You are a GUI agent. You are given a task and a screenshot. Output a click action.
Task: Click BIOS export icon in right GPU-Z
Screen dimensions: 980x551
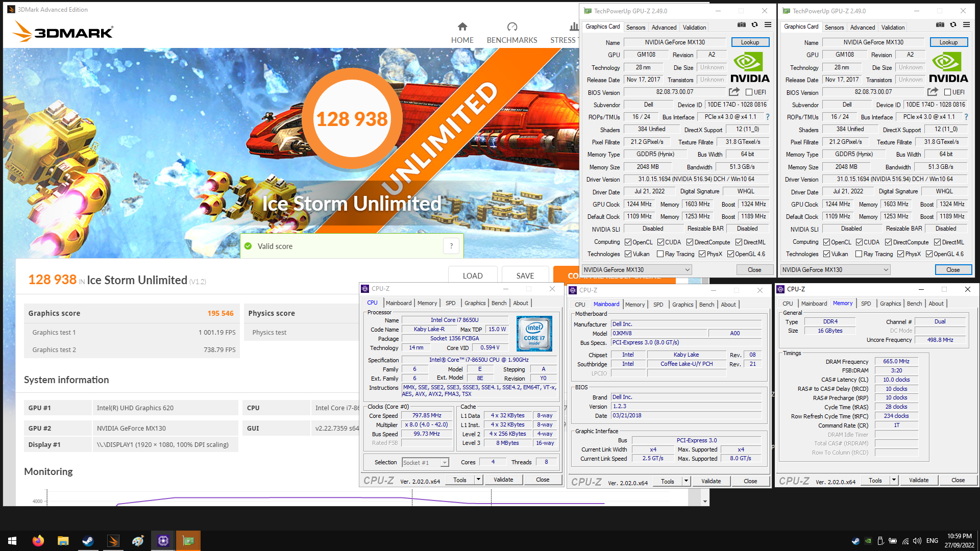pos(933,92)
